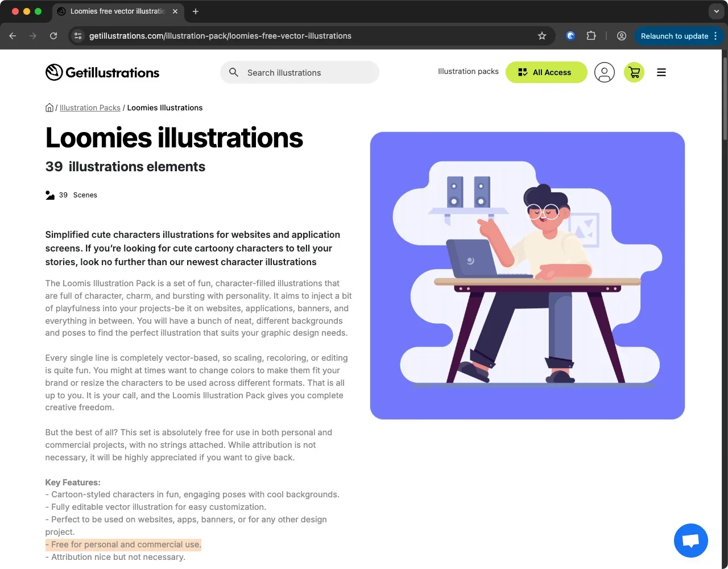Expand the tab search chevron
The image size is (728, 569).
pos(717,11)
